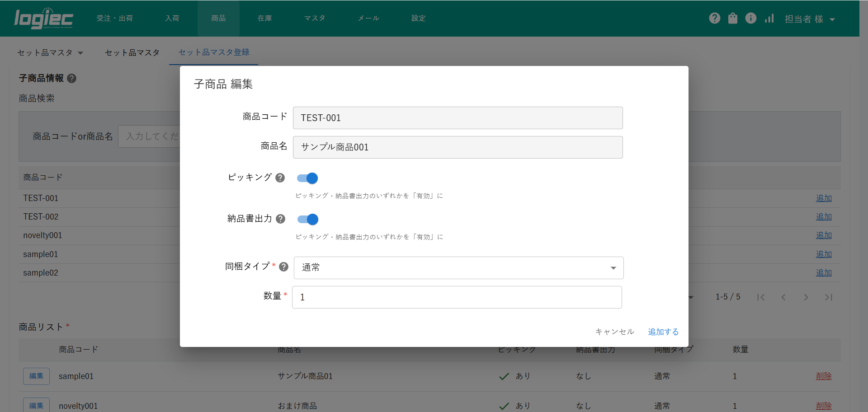Open the bar chart statistics icon
This screenshot has width=868, height=412.
(769, 18)
